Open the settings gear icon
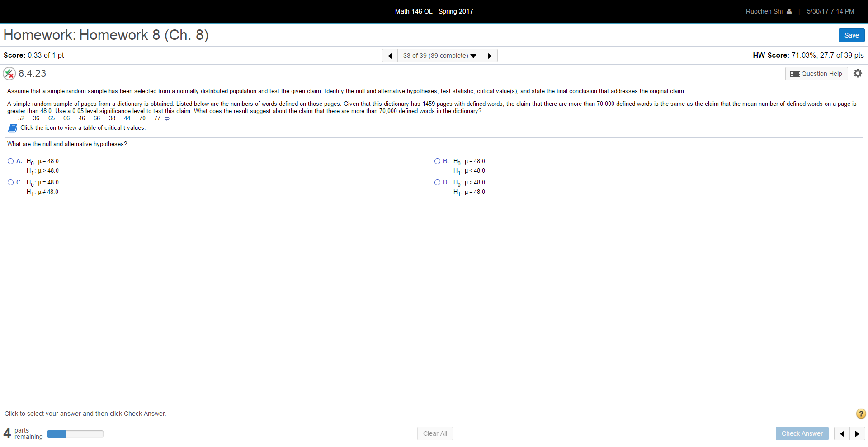This screenshot has height=447, width=868. tap(858, 73)
